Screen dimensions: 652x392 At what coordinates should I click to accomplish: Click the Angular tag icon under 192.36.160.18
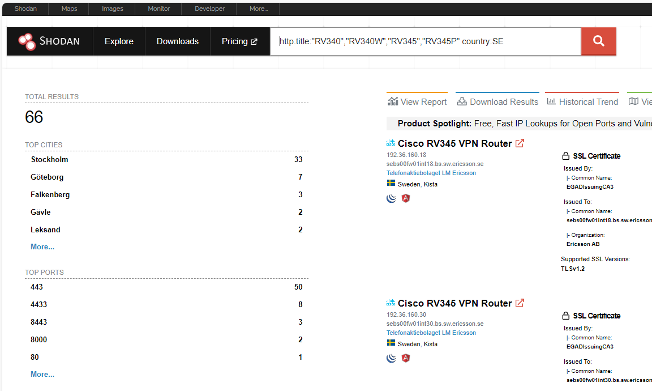406,198
